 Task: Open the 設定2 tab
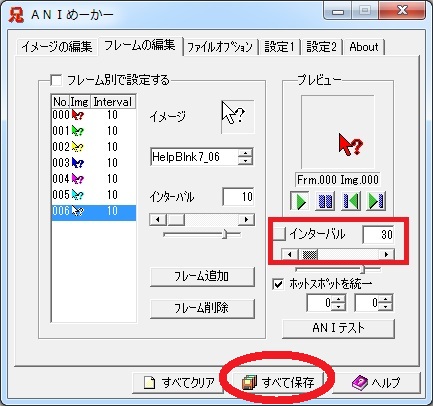coord(322,47)
